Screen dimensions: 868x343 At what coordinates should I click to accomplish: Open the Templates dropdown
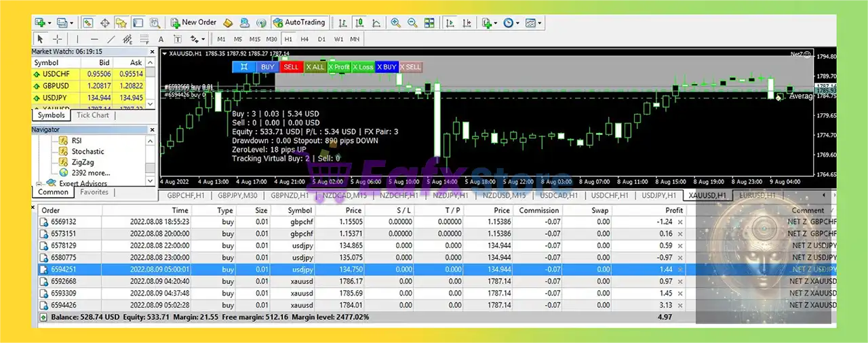pyautogui.click(x=539, y=22)
